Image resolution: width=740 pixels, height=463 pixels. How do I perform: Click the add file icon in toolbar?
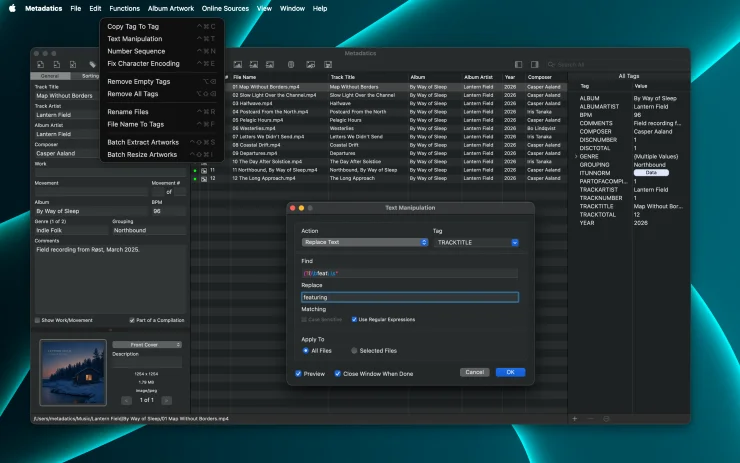[x=41, y=65]
